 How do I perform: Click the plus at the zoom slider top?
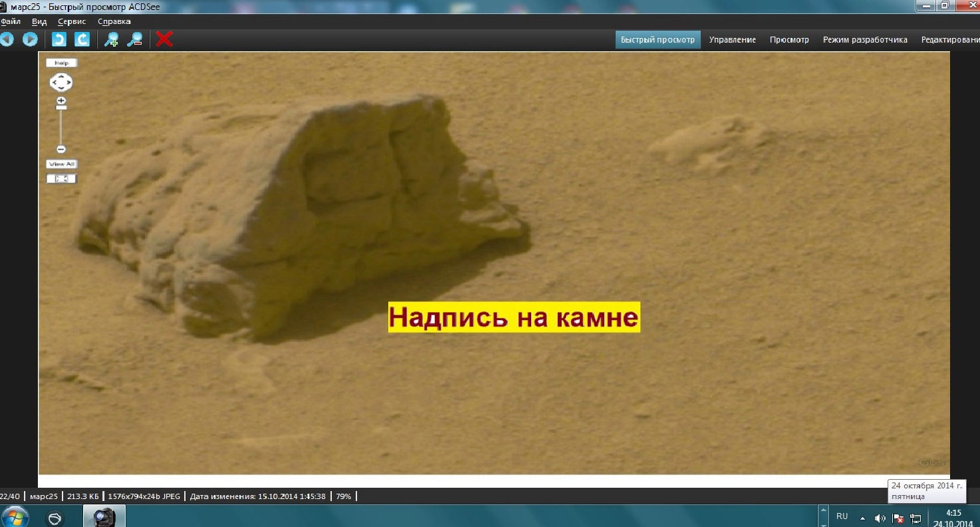click(x=61, y=100)
